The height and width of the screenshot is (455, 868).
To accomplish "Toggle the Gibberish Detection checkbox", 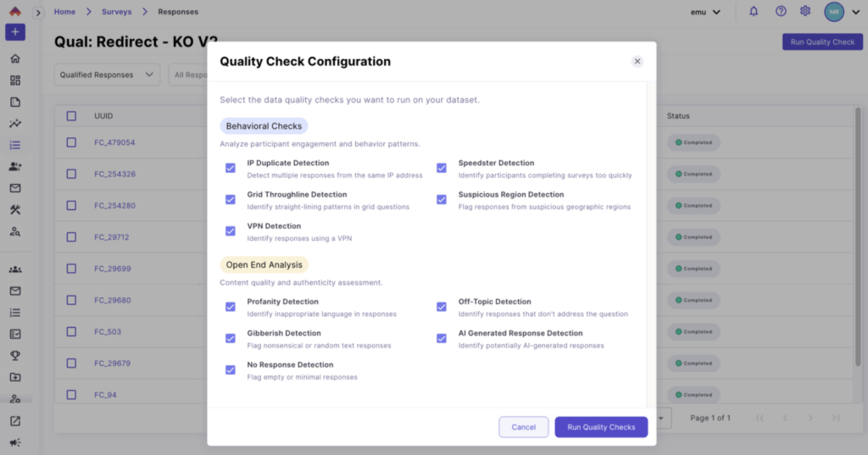I will tap(231, 338).
